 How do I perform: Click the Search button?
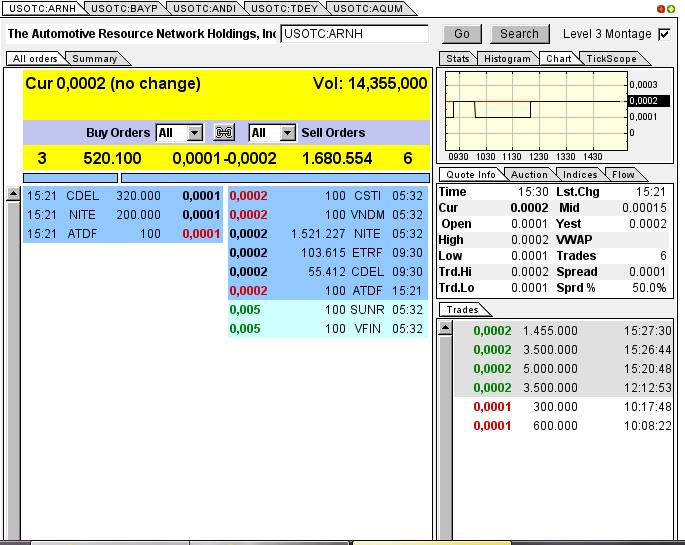519,34
